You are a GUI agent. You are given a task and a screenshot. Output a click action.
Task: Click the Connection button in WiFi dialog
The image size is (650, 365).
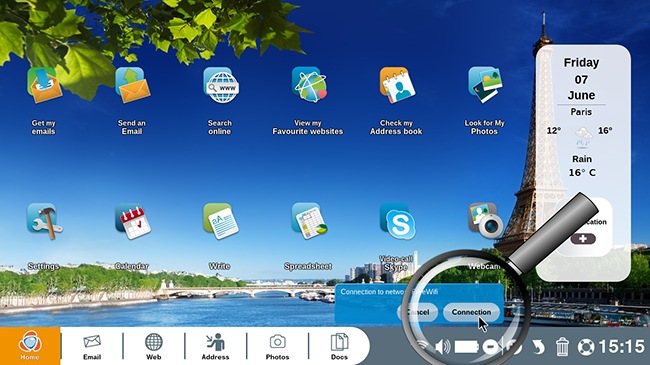click(471, 312)
